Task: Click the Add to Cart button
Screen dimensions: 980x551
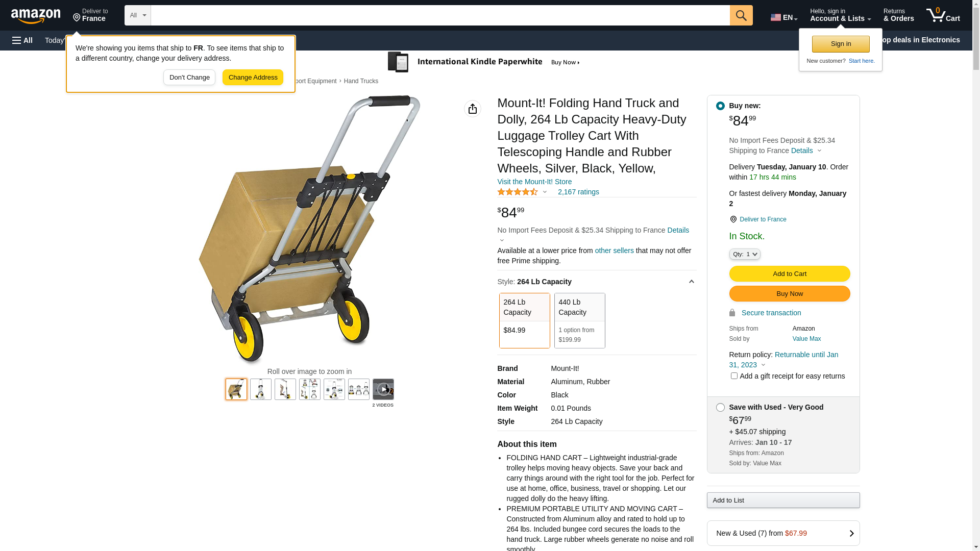Action: pos(789,274)
